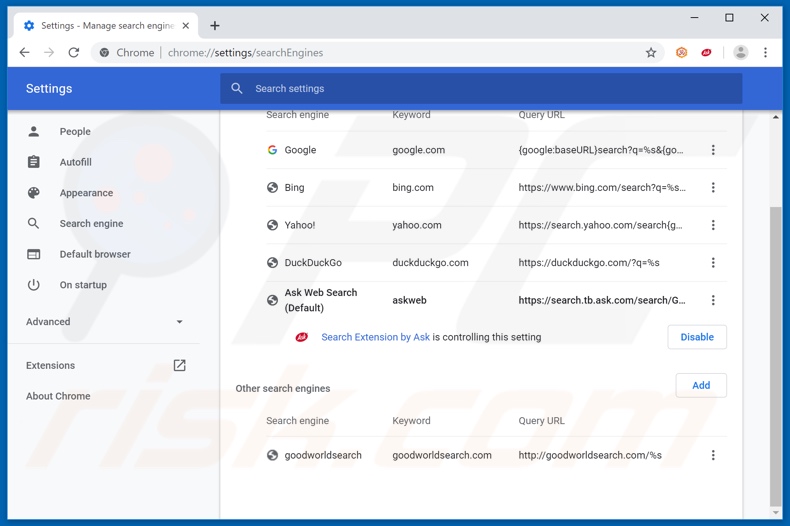This screenshot has height=526, width=790.
Task: Open more actions for Google search engine
Action: tap(713, 150)
